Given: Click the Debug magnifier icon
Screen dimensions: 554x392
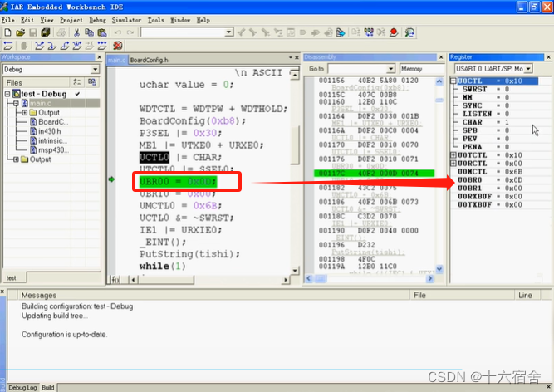Looking at the screenshot, I should (409, 32).
